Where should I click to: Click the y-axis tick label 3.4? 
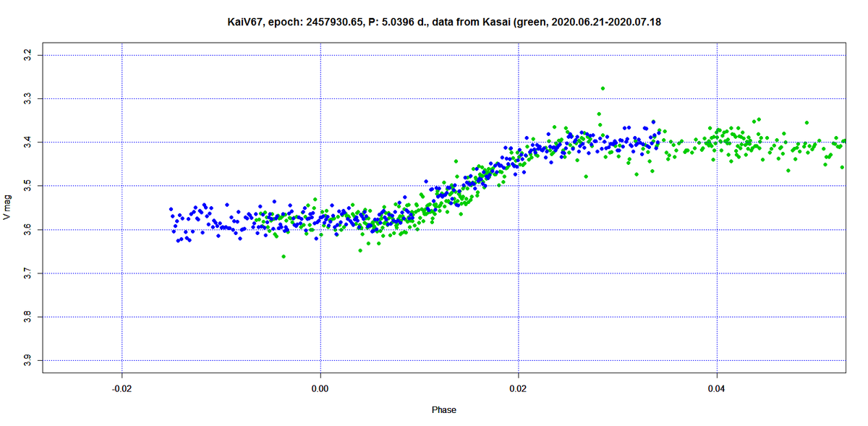click(27, 142)
